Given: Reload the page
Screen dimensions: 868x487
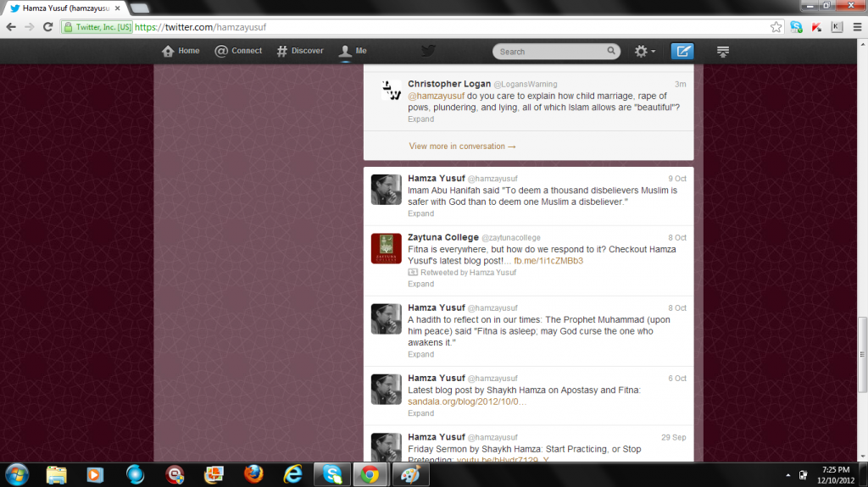Looking at the screenshot, I should tap(47, 26).
